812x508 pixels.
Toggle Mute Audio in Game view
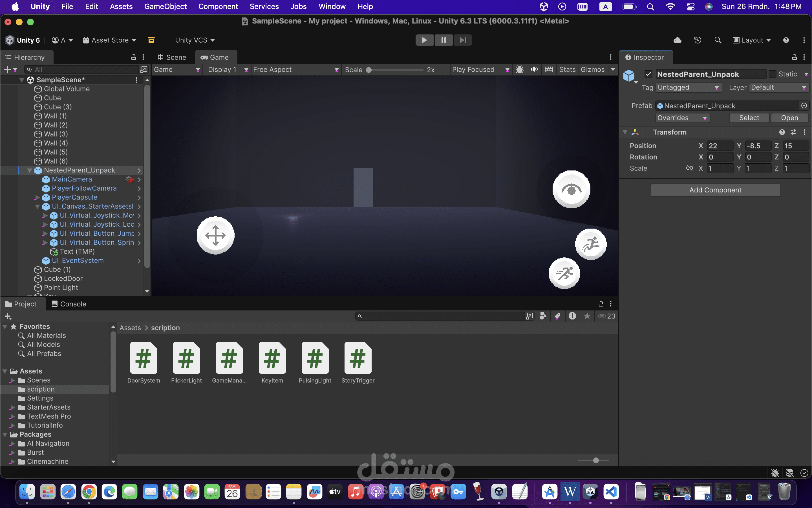tap(534, 69)
